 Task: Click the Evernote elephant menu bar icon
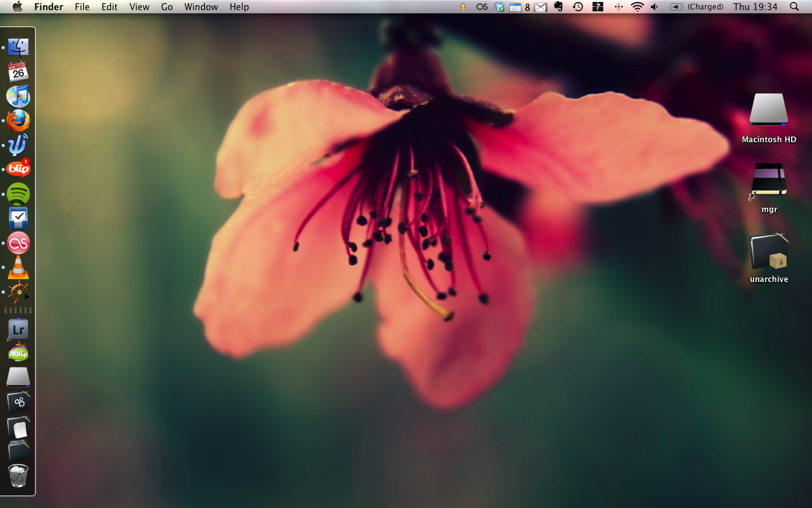click(559, 7)
